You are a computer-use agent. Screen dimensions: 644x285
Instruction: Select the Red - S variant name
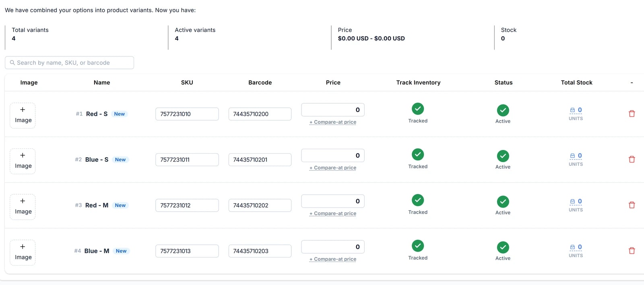click(97, 114)
